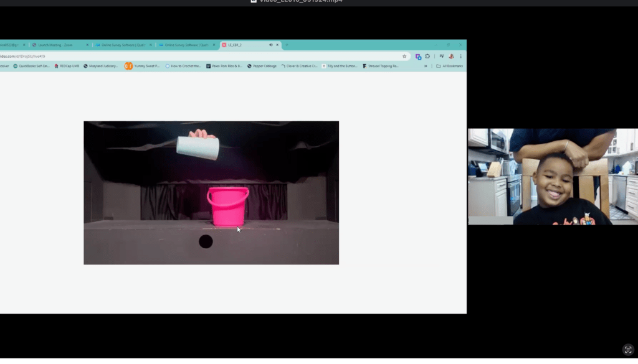Click the pink bucket in the video

coord(228,207)
